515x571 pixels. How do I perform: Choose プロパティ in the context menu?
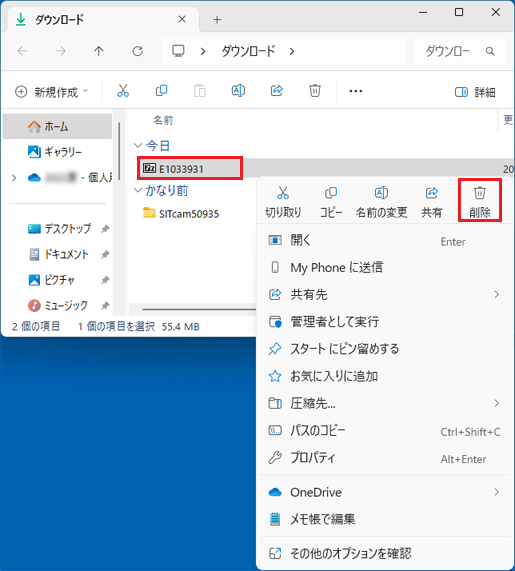385,457
